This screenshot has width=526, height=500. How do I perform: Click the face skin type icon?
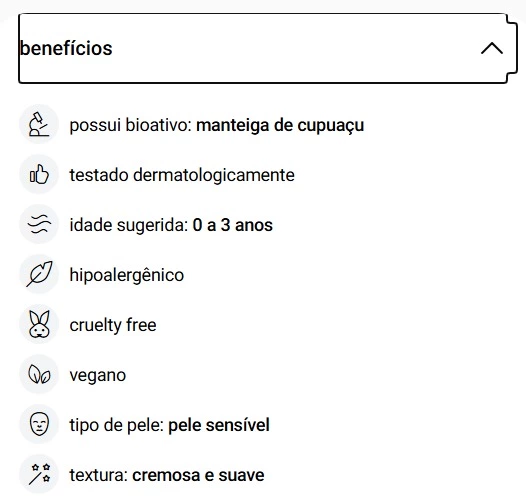(39, 424)
